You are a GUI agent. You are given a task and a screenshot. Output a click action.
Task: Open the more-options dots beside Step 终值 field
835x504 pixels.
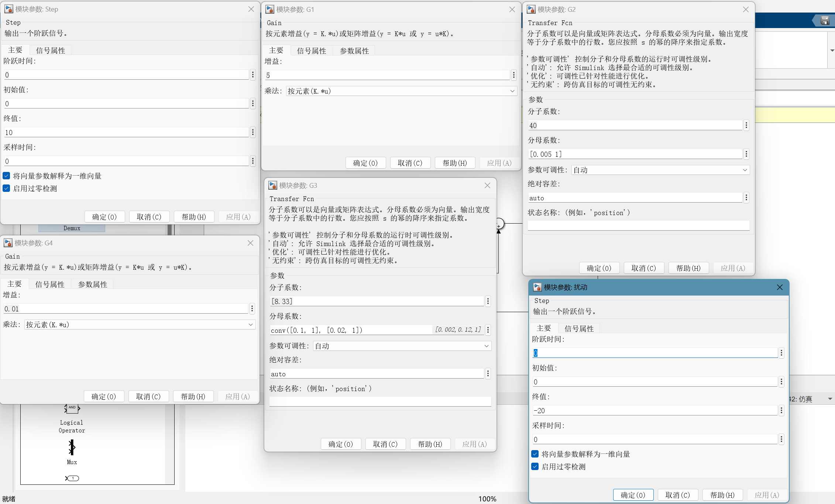click(253, 132)
